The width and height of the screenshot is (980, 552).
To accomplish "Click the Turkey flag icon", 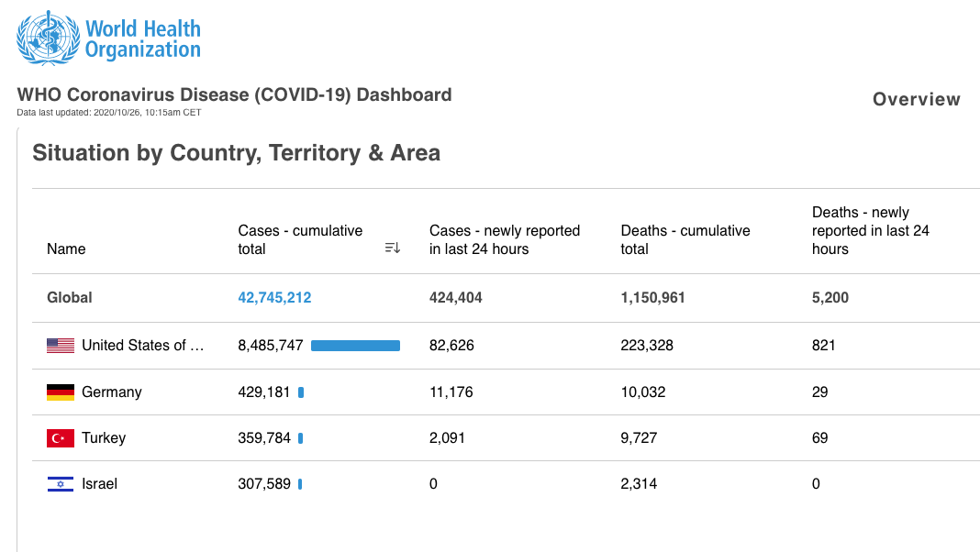I will click(61, 438).
